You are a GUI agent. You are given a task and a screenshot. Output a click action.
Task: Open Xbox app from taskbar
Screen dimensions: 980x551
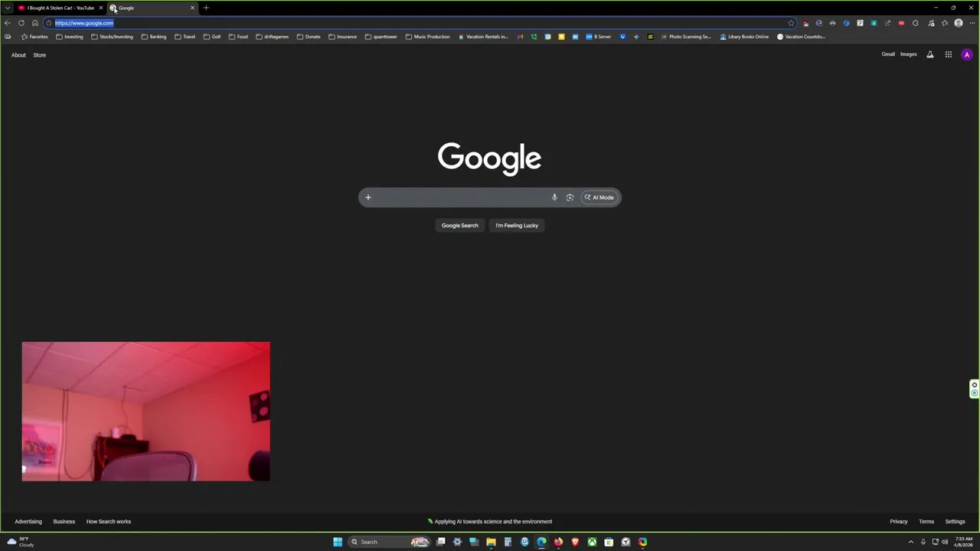(592, 542)
